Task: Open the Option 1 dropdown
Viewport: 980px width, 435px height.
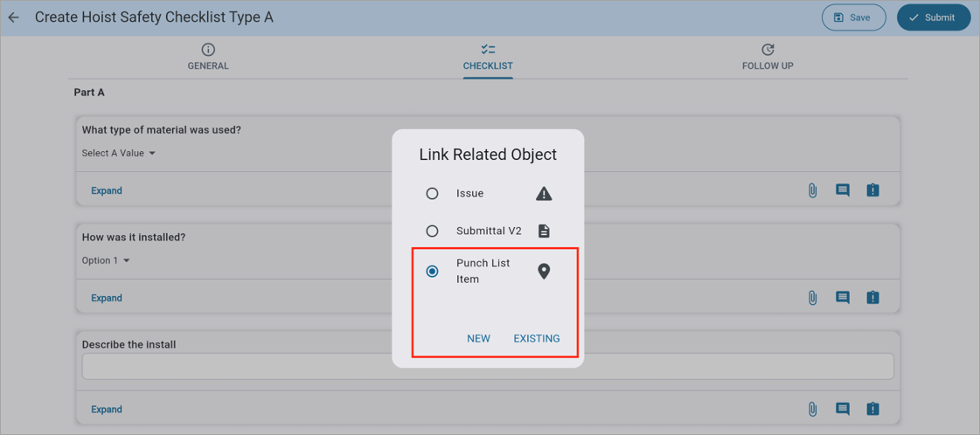Action: click(107, 260)
